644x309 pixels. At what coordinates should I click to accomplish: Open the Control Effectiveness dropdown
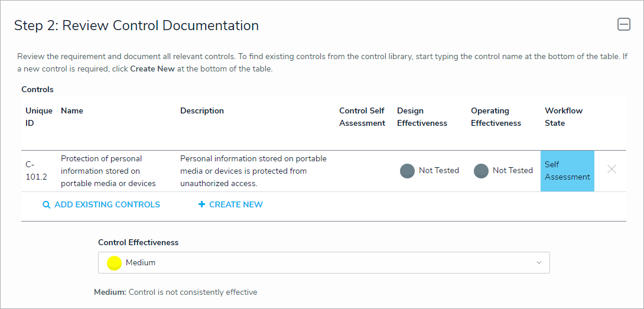click(323, 263)
